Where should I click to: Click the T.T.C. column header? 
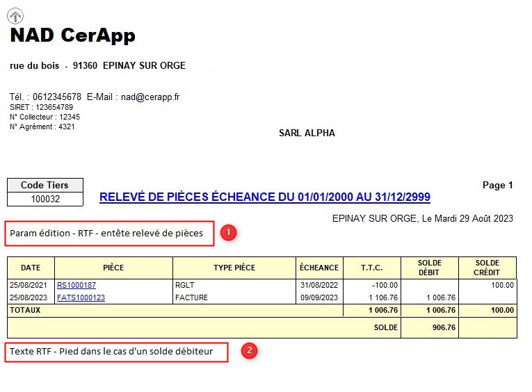[x=372, y=268]
